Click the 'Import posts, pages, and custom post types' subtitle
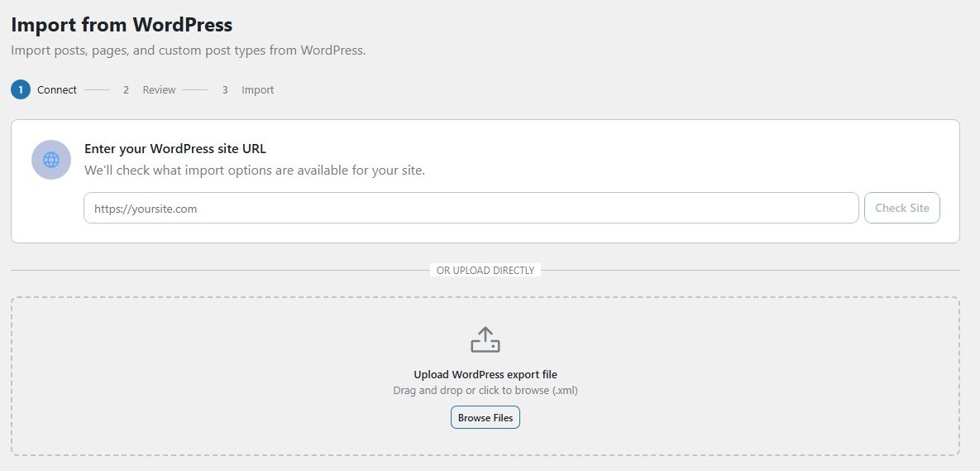The height and width of the screenshot is (471, 980). (188, 50)
